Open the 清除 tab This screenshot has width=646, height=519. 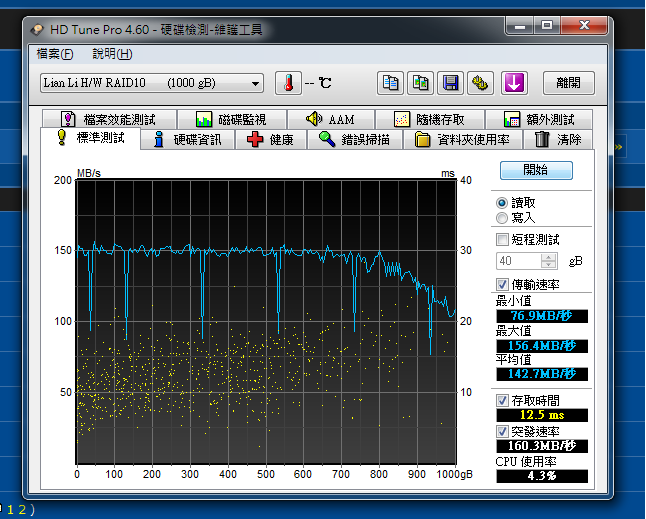tap(559, 140)
